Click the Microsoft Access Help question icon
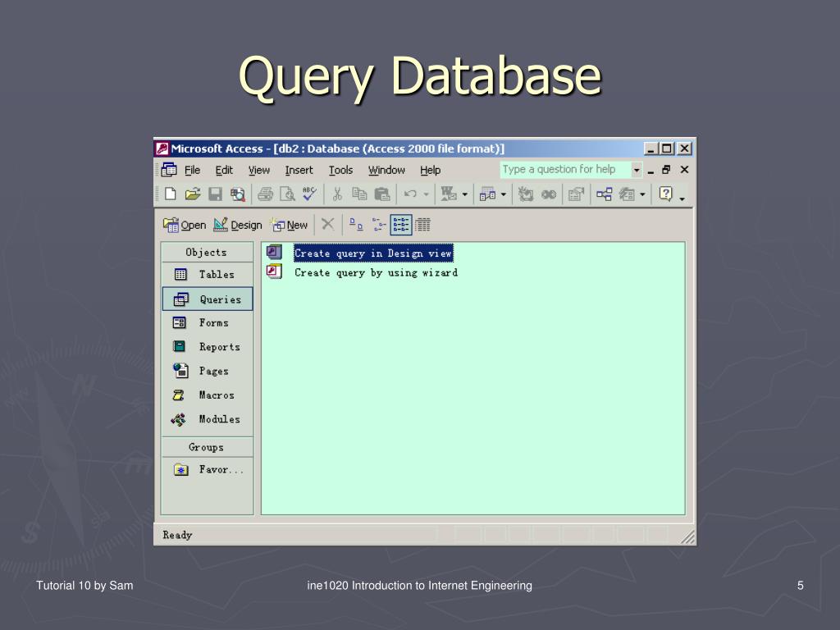Image resolution: width=840 pixels, height=630 pixels. pos(665,194)
